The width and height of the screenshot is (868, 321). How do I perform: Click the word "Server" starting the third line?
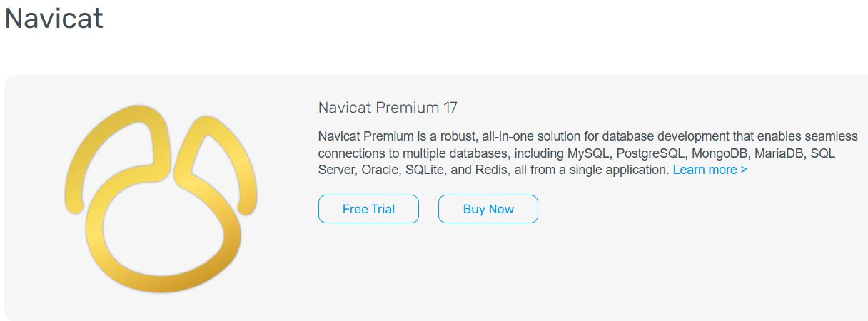pyautogui.click(x=337, y=170)
